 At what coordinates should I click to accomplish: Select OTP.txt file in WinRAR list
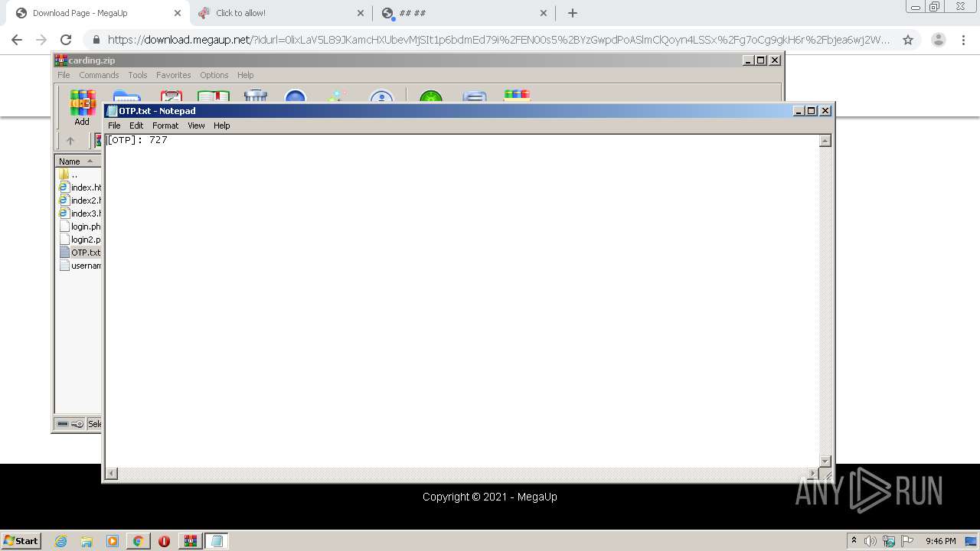point(80,253)
